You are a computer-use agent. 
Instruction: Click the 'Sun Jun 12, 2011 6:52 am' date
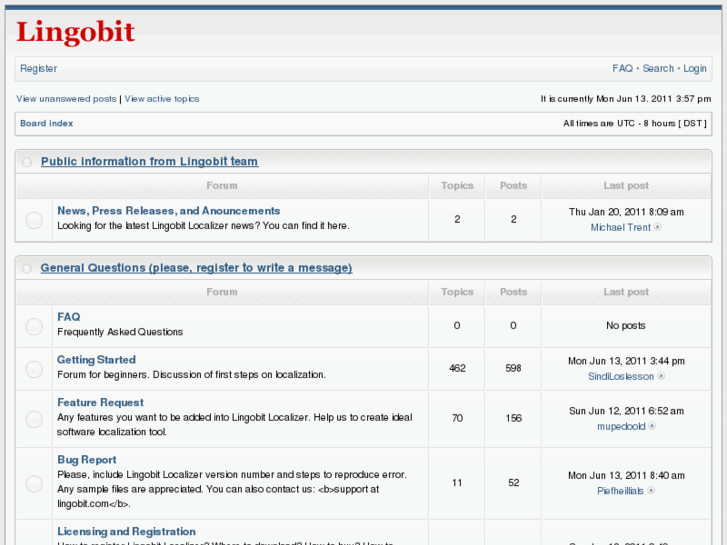coord(626,411)
